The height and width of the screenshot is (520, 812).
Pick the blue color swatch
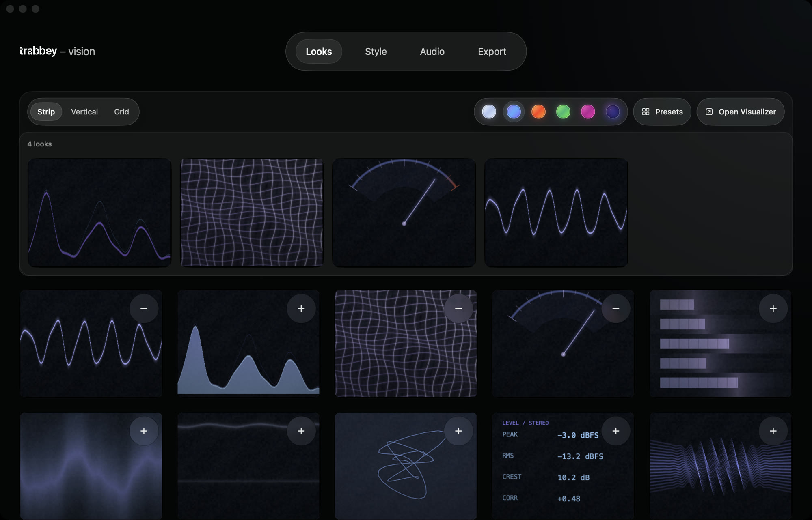tap(514, 112)
